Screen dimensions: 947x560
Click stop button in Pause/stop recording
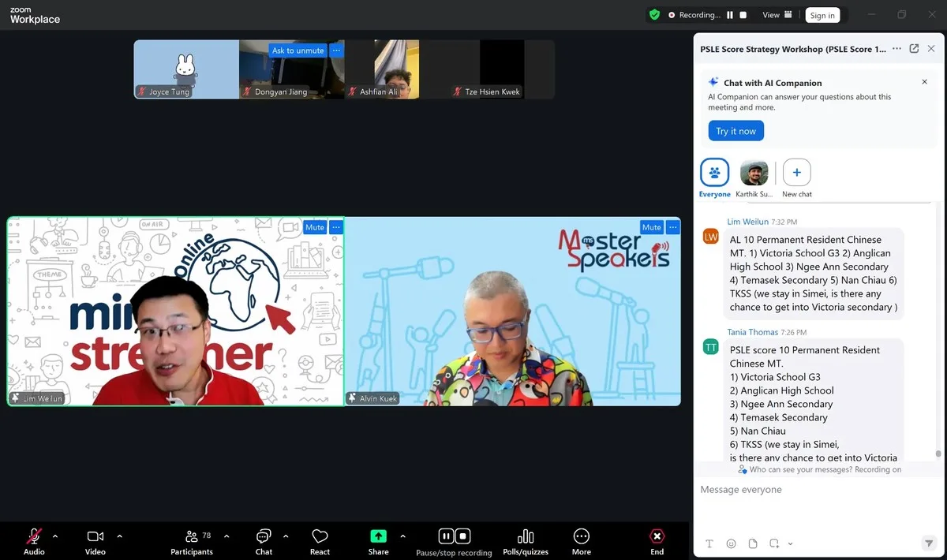click(x=463, y=536)
